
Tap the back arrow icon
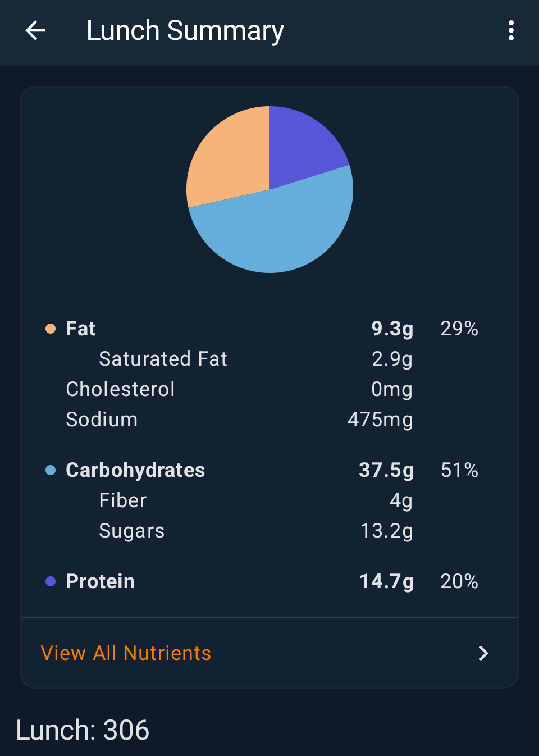point(35,30)
